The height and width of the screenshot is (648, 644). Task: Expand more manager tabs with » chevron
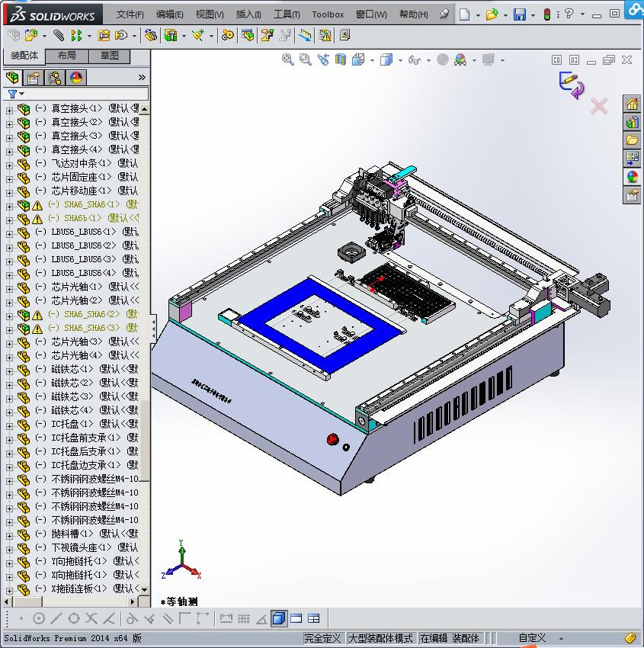coord(142,77)
